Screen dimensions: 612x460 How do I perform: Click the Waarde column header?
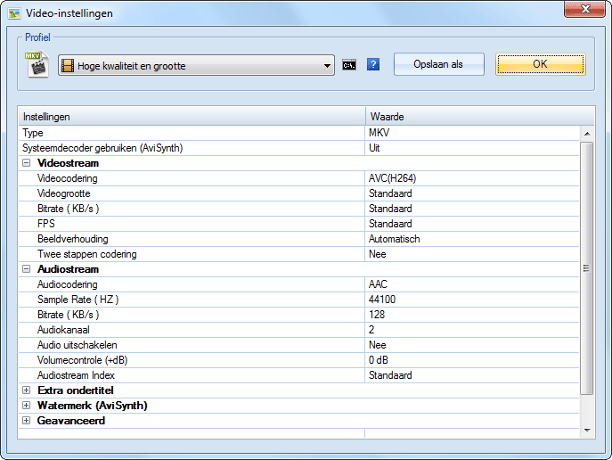click(480, 117)
